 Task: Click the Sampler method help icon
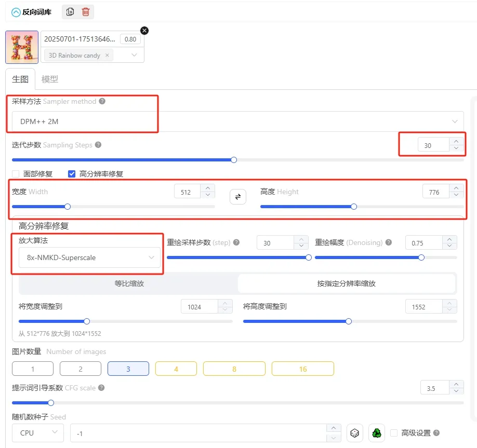click(102, 102)
